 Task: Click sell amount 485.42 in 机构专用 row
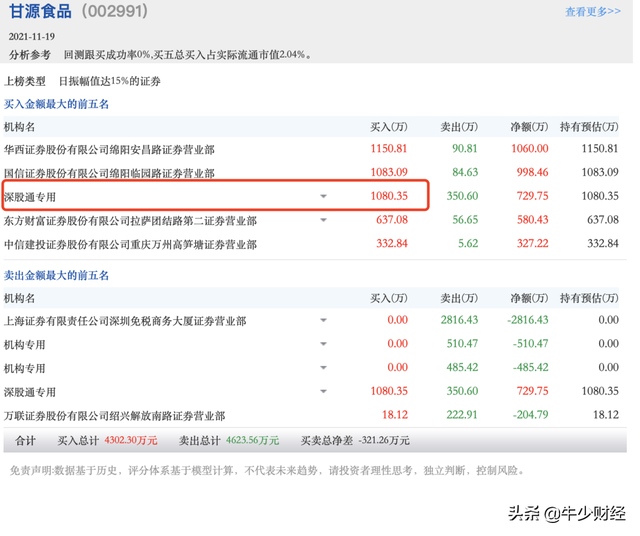tap(462, 367)
